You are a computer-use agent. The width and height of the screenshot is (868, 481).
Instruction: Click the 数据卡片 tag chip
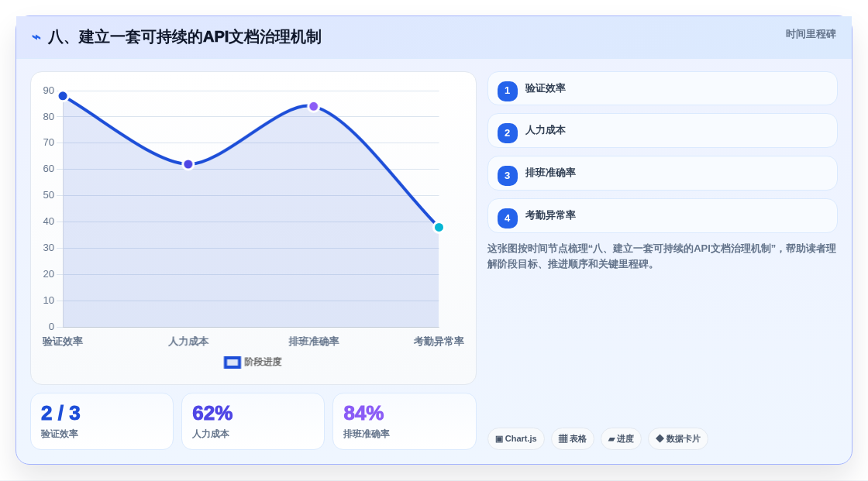click(x=678, y=439)
